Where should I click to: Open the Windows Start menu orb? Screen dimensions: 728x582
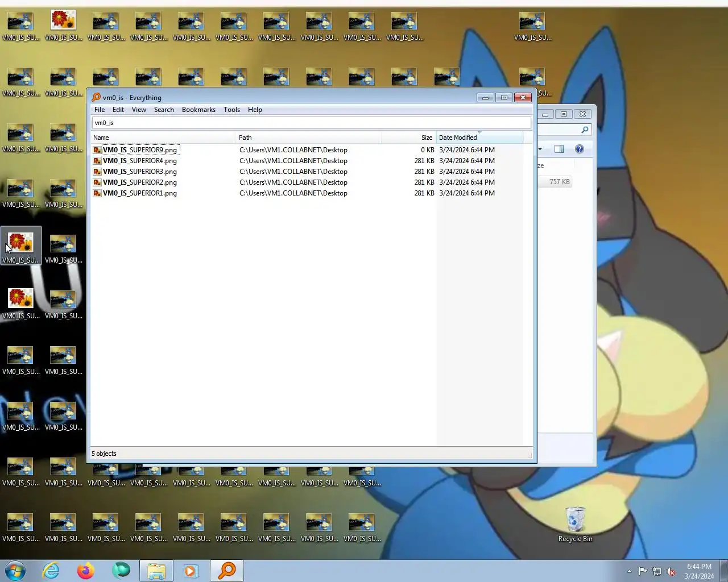pyautogui.click(x=15, y=571)
